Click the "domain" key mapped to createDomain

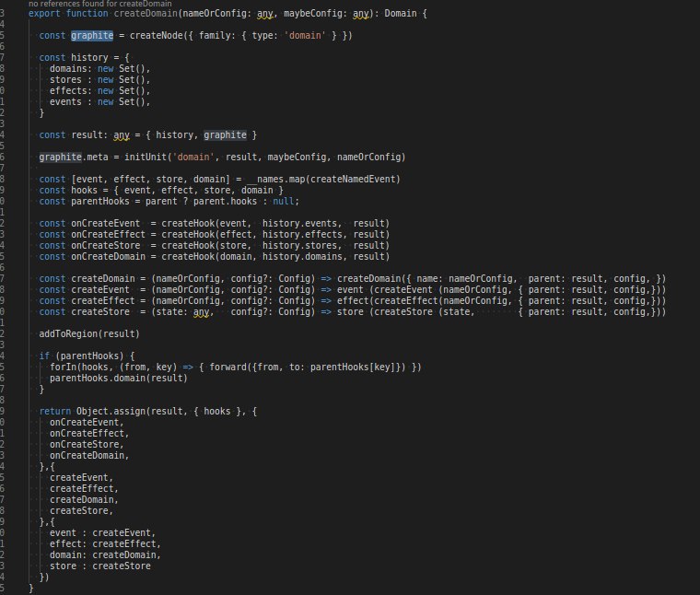[x=65, y=554]
